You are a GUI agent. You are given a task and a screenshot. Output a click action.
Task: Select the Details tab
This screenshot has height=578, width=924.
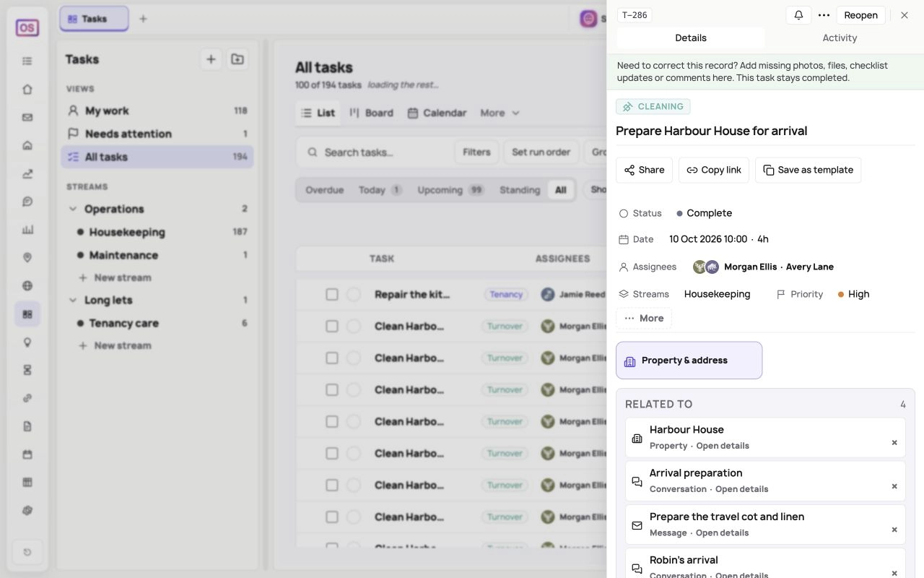(691, 38)
